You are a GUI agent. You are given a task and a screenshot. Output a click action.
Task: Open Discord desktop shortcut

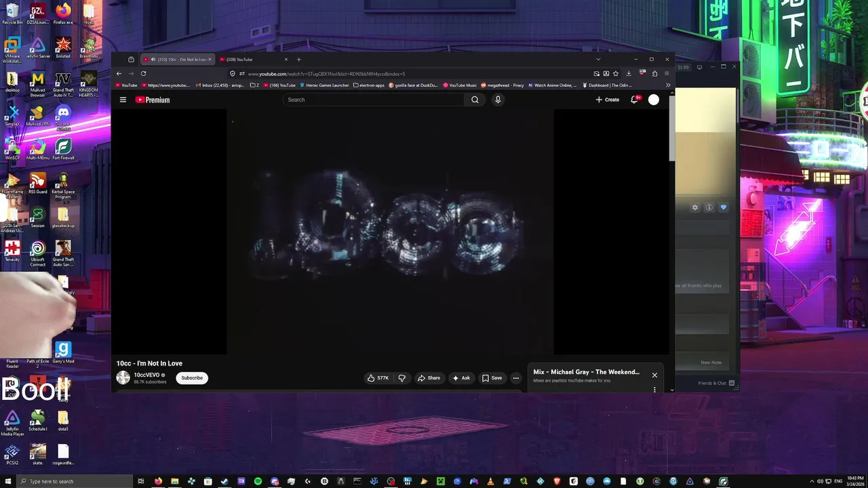coord(63,115)
